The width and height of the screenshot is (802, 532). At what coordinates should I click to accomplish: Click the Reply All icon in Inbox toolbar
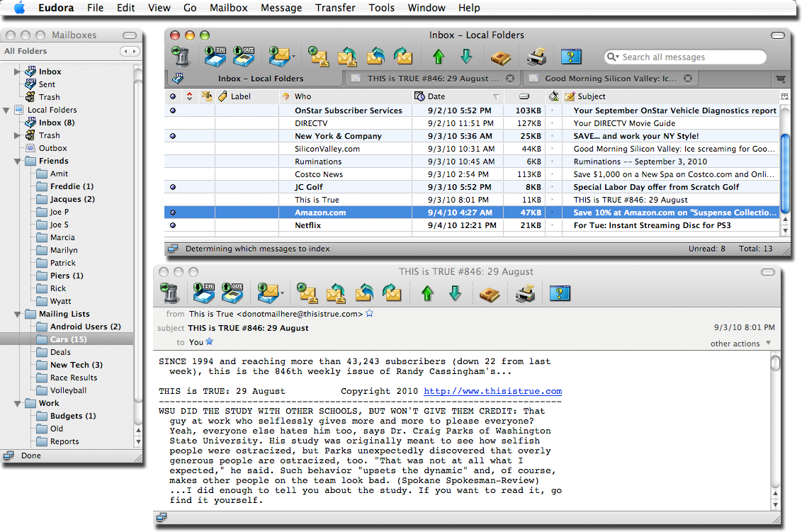[375, 56]
